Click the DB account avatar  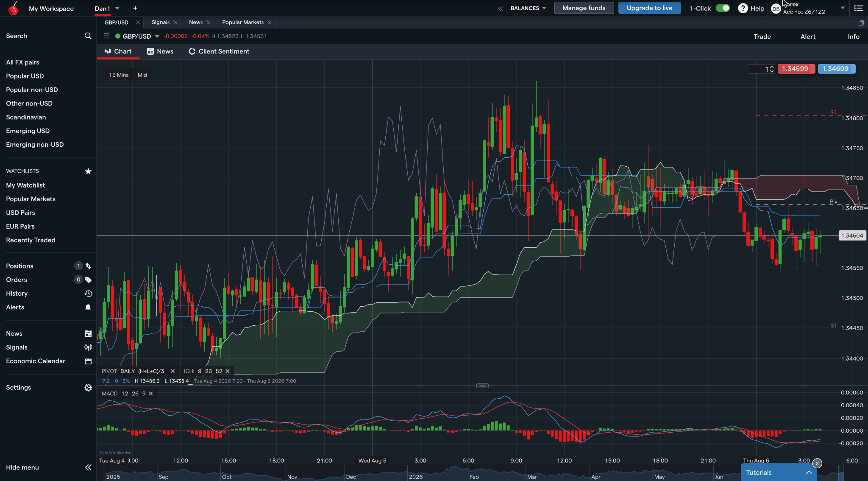point(776,8)
